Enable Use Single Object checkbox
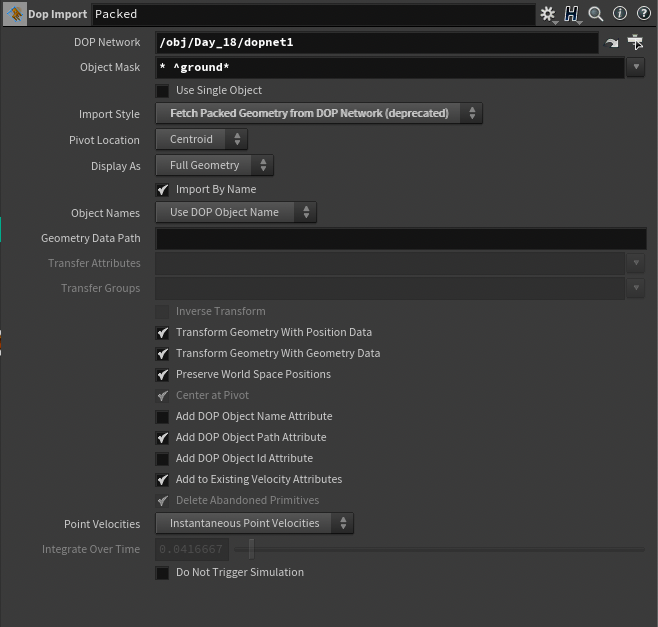The height and width of the screenshot is (627, 658). (x=162, y=91)
